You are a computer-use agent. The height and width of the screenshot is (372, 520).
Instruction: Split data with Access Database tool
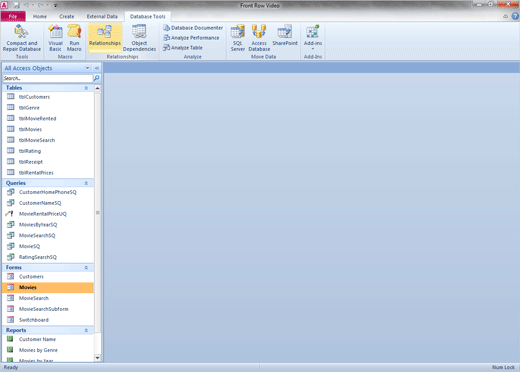pos(259,38)
